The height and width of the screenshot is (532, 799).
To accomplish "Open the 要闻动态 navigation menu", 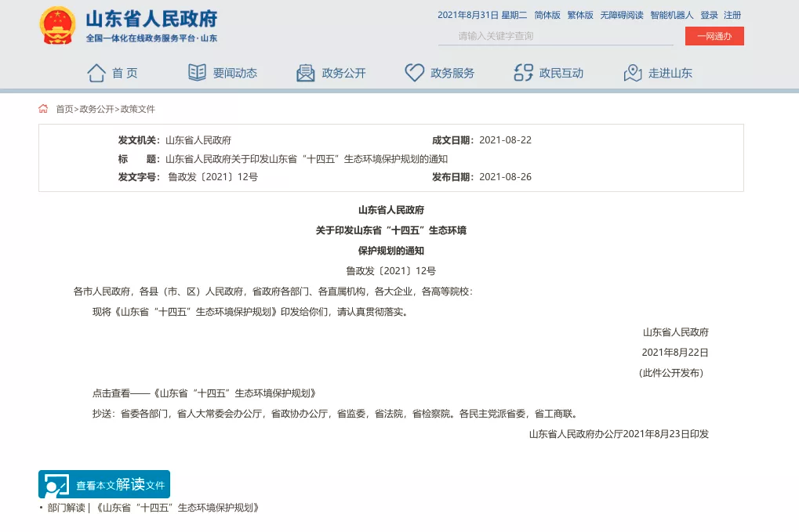I will coord(235,74).
